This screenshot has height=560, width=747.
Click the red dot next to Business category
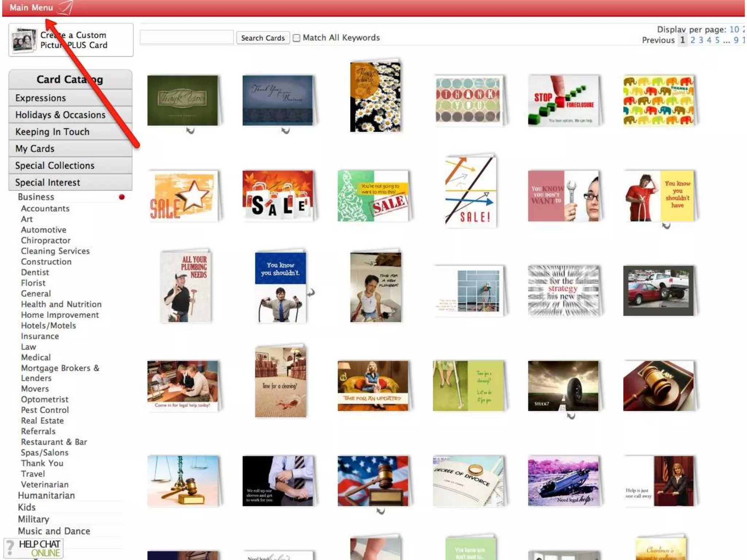pos(122,197)
